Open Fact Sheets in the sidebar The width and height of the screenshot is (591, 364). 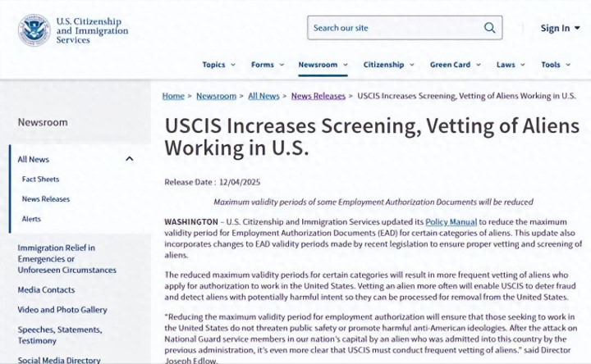tap(41, 179)
